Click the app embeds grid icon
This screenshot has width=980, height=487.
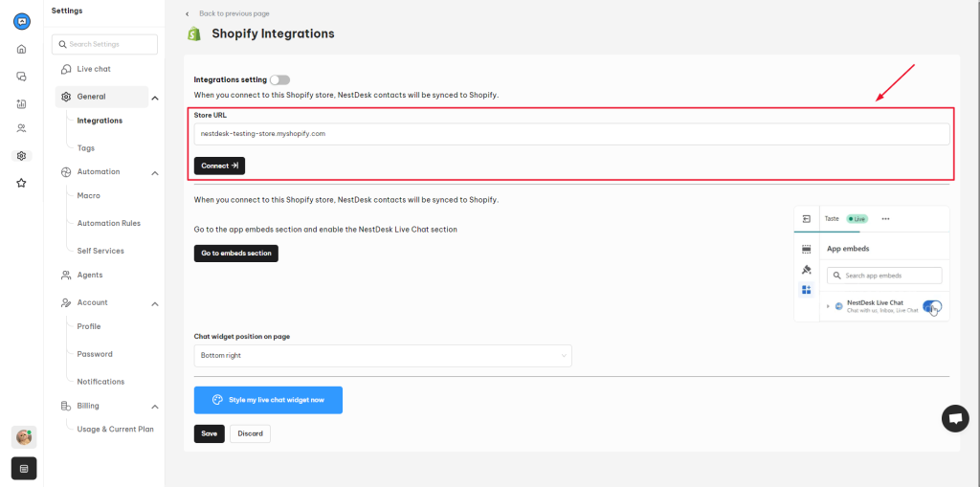(x=806, y=290)
